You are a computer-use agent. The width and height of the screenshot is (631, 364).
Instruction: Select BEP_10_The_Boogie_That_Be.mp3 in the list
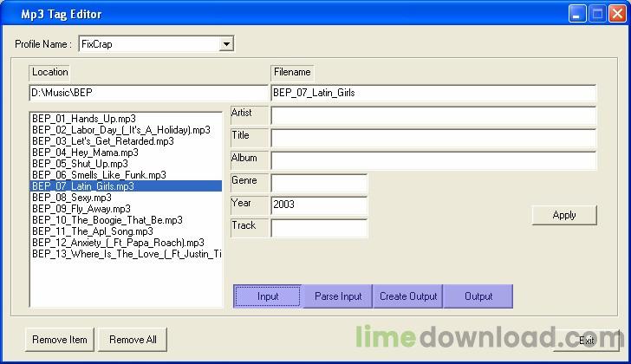[x=126, y=220]
